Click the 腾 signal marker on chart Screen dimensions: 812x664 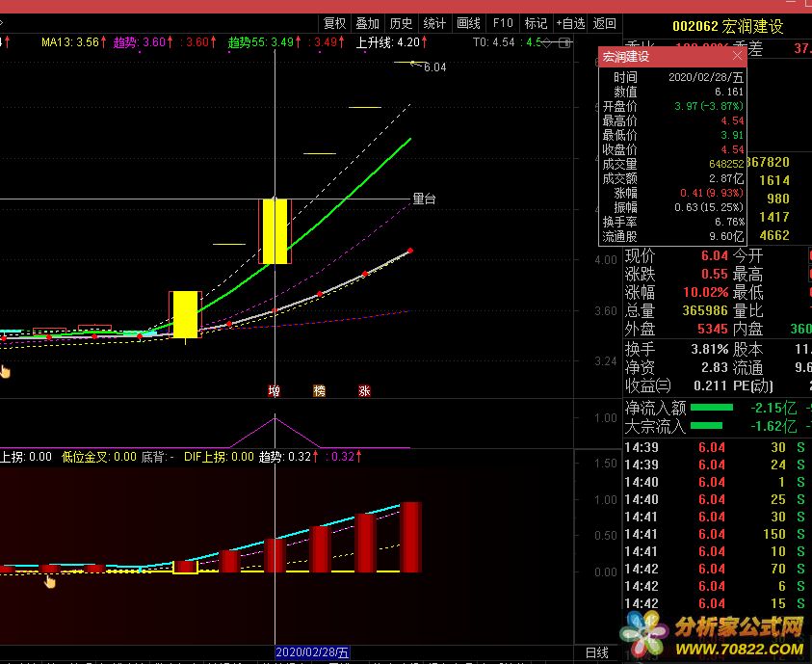[x=319, y=391]
